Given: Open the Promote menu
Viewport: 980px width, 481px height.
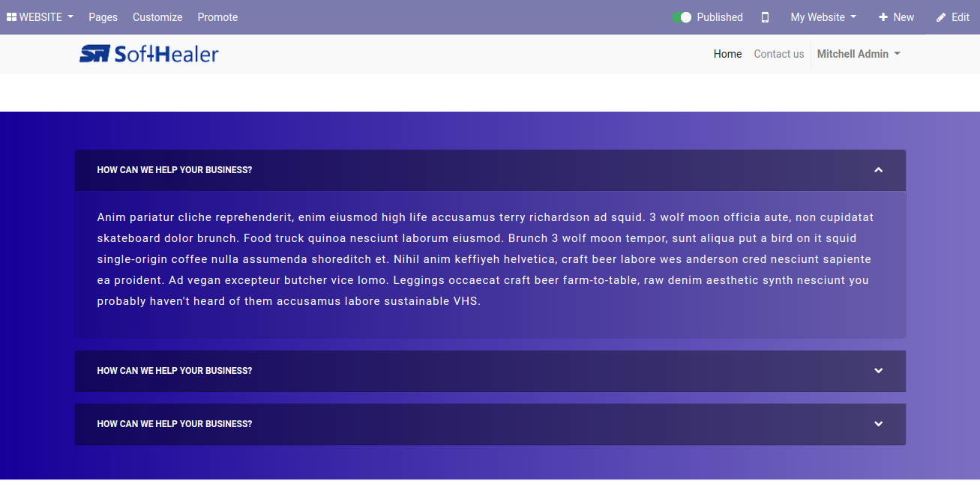Looking at the screenshot, I should [217, 17].
